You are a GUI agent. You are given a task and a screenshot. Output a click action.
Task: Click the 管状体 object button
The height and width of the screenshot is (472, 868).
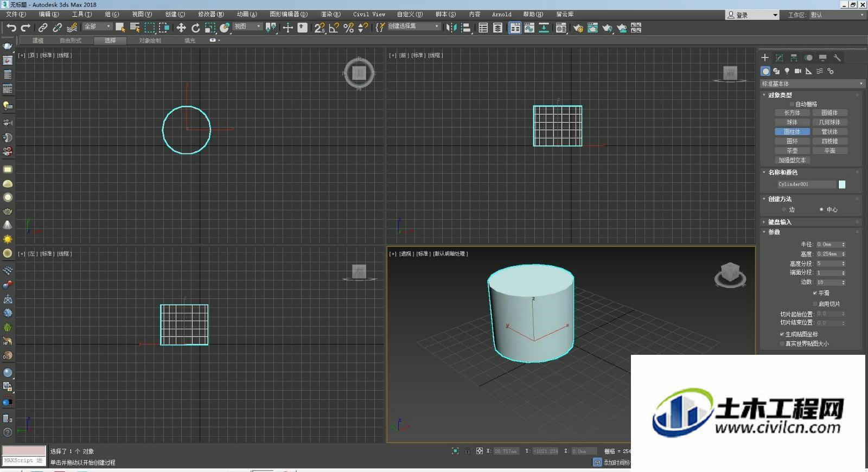click(x=829, y=132)
